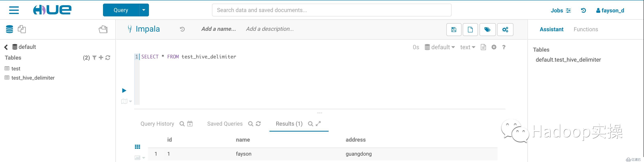Toggle the hamburger menu sidebar
This screenshot has height=162, width=644.
14,10
